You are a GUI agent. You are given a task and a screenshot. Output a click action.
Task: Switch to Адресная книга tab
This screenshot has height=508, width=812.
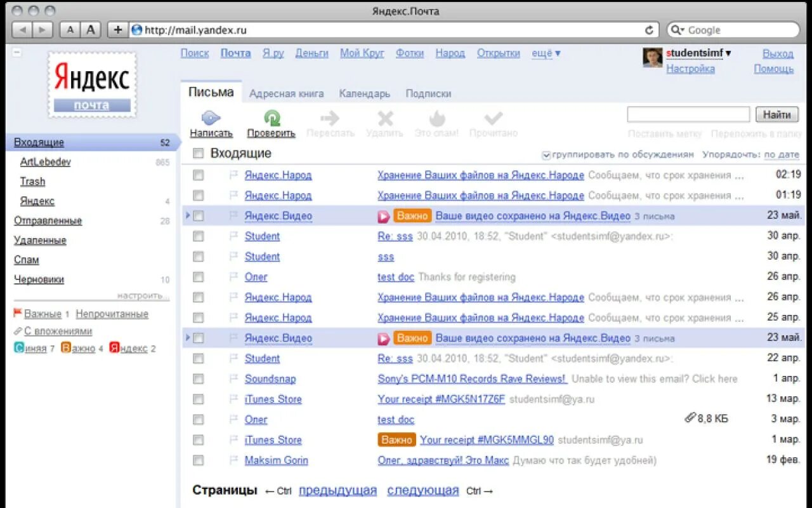[x=287, y=93]
